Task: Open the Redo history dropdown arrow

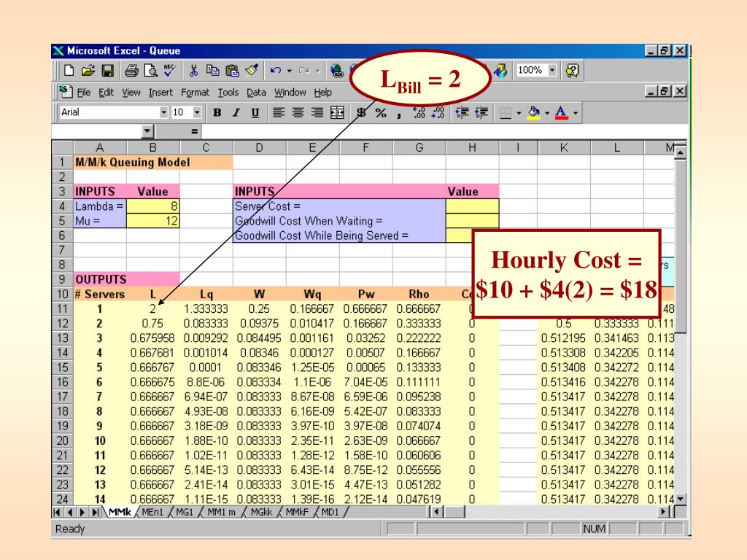Action: (318, 71)
